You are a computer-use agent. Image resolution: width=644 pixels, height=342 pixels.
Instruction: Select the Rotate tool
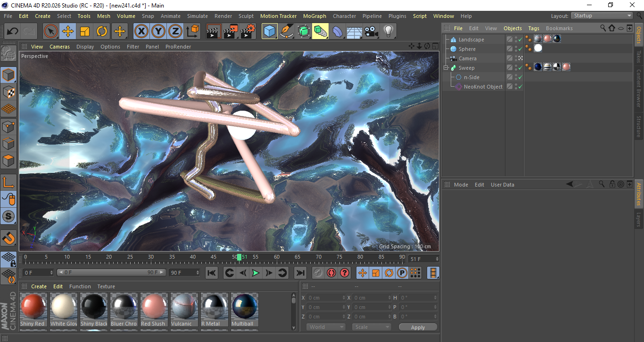tap(102, 32)
